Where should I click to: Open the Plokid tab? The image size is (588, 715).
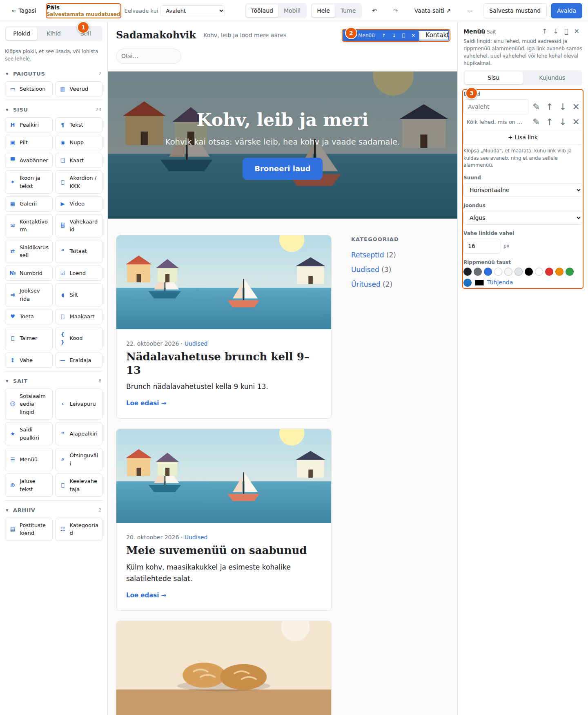(22, 34)
